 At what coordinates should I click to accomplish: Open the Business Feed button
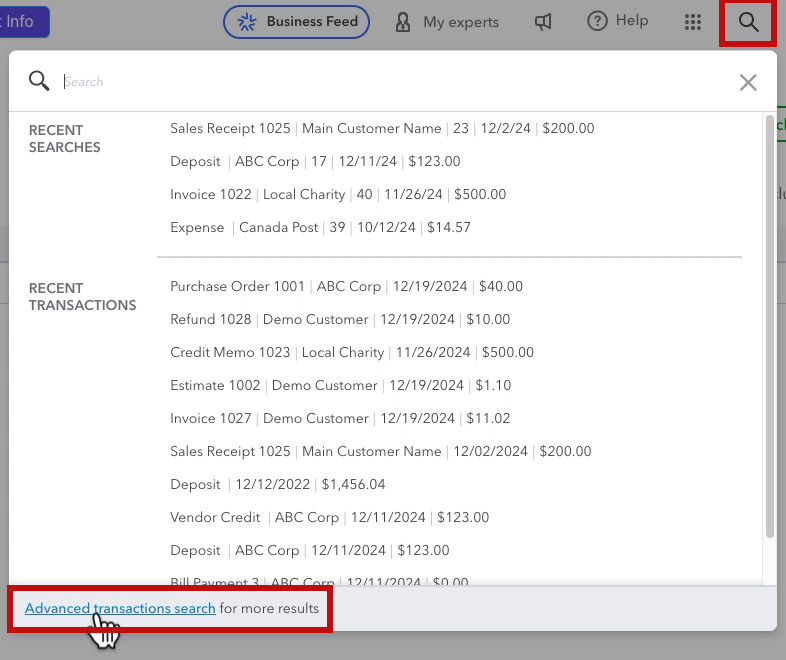coord(296,22)
